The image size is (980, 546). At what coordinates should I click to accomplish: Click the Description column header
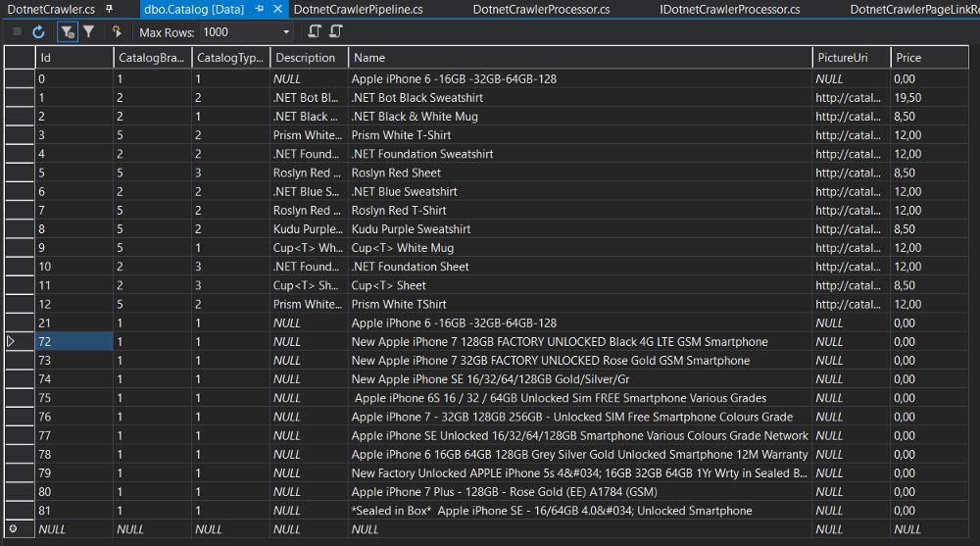(x=309, y=58)
